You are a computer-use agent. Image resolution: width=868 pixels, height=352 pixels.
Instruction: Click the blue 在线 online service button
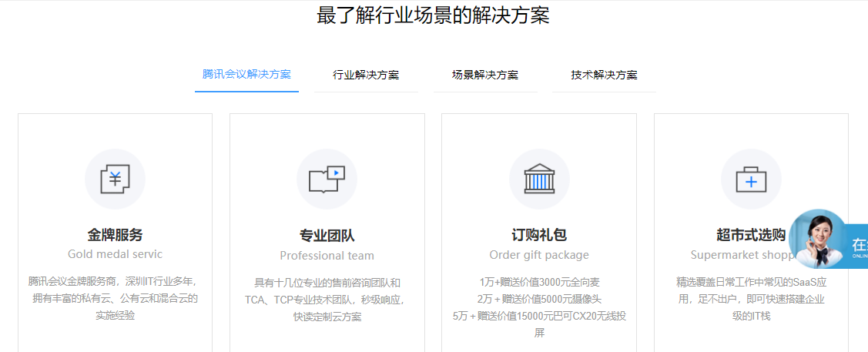(x=857, y=246)
